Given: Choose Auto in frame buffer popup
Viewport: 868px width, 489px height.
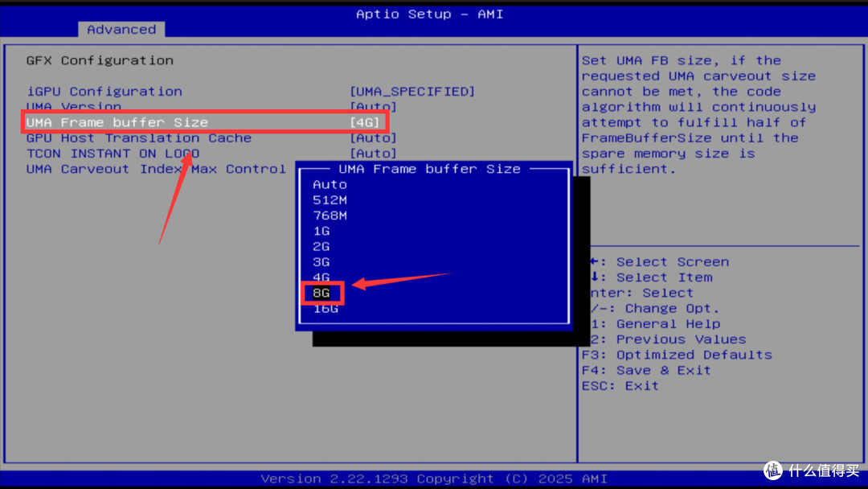Looking at the screenshot, I should 330,184.
